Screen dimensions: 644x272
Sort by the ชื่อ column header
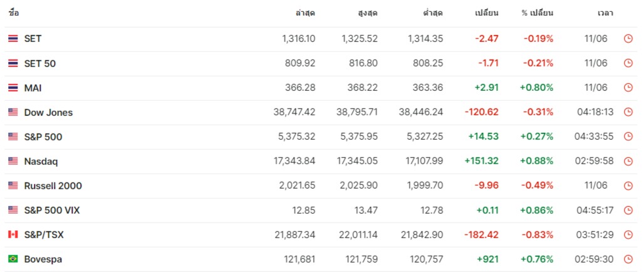pyautogui.click(x=14, y=13)
